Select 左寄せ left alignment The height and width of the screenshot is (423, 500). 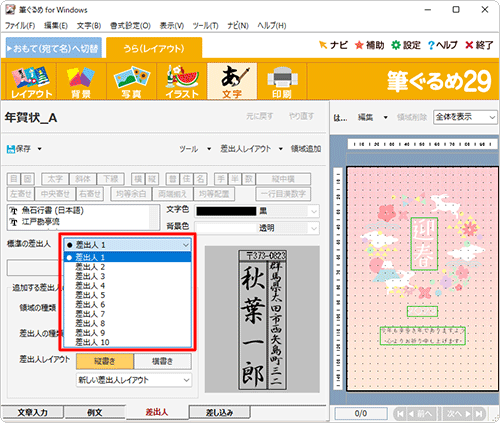pos(21,194)
